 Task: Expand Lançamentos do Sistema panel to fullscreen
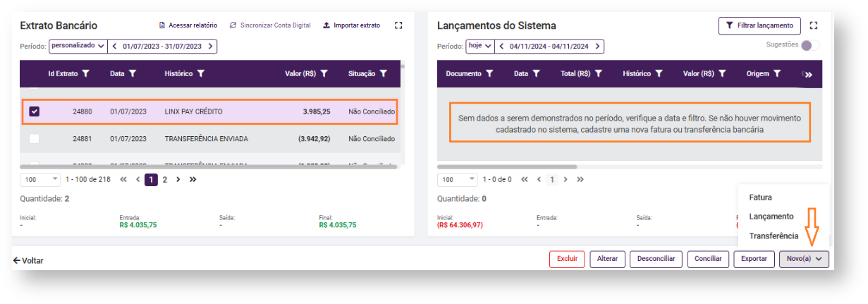[814, 25]
